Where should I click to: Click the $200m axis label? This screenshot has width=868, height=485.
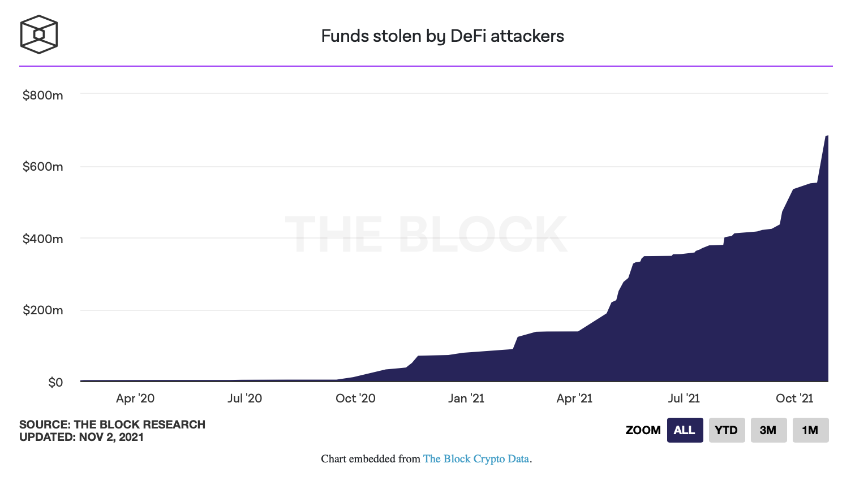point(43,310)
